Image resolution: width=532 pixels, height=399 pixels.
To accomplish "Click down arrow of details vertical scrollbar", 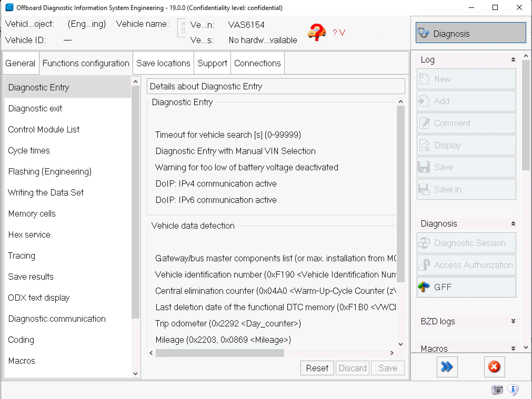I will coord(400,344).
